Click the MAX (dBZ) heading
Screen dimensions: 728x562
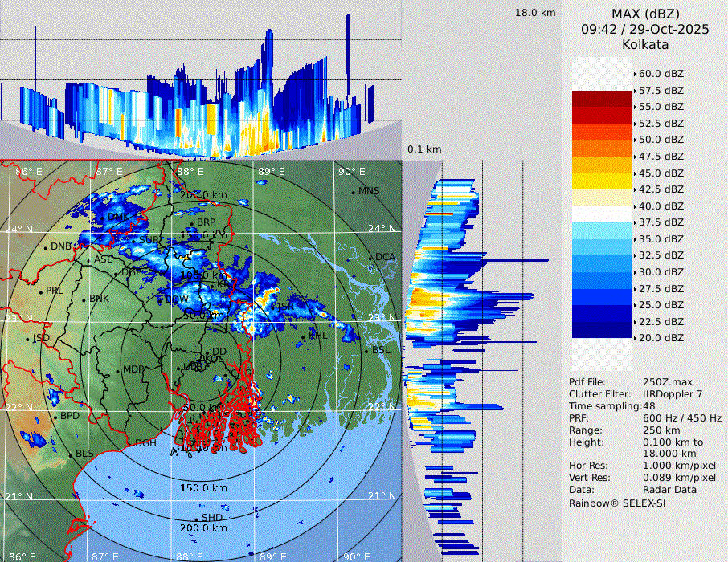pos(644,14)
